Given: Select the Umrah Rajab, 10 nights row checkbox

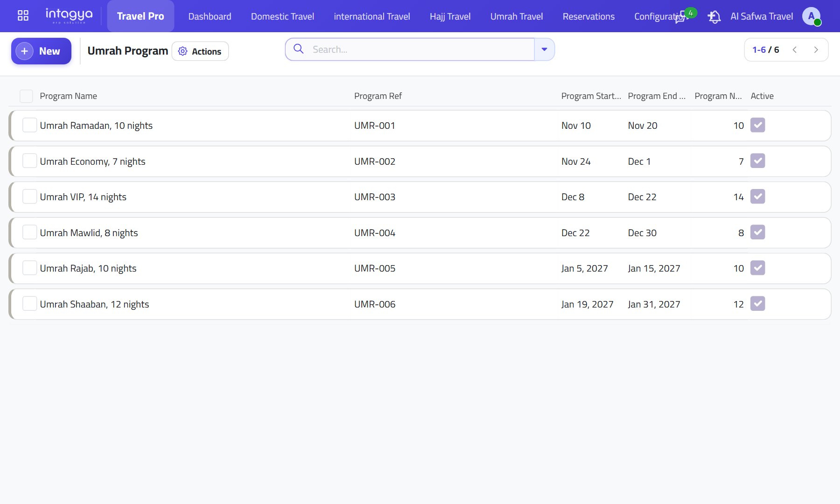Looking at the screenshot, I should tap(30, 268).
